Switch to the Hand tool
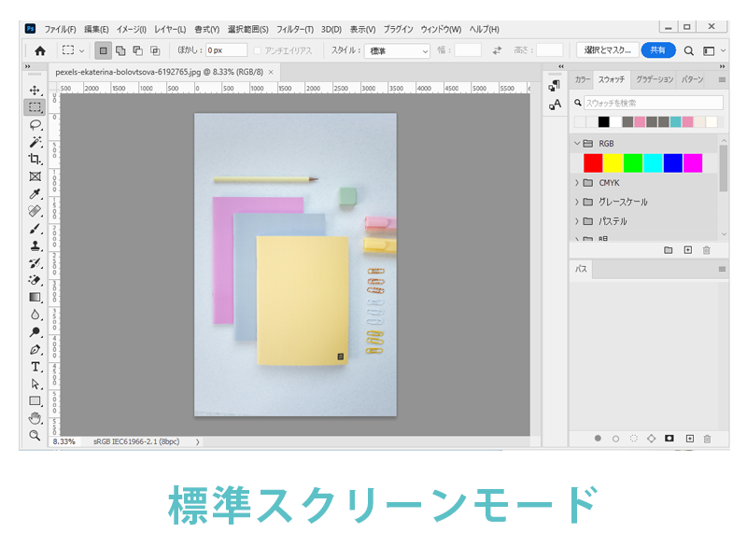The image size is (747, 560). 35,417
